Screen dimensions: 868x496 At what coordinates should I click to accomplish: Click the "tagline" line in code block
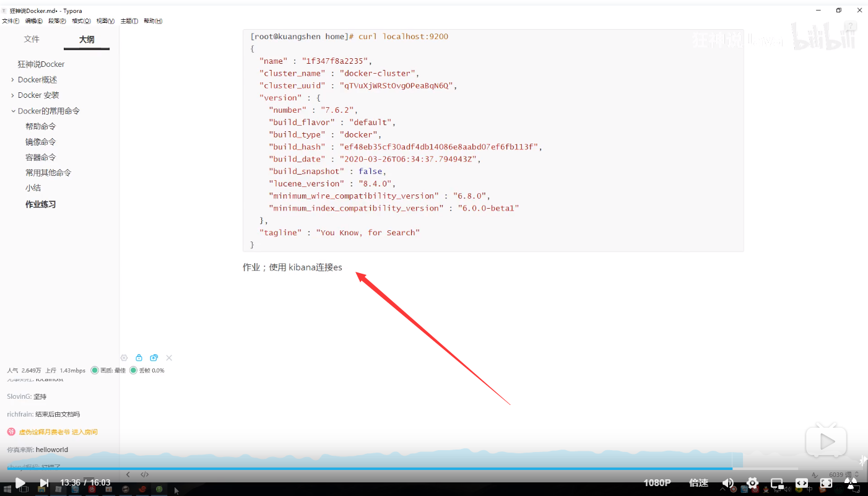pyautogui.click(x=339, y=233)
